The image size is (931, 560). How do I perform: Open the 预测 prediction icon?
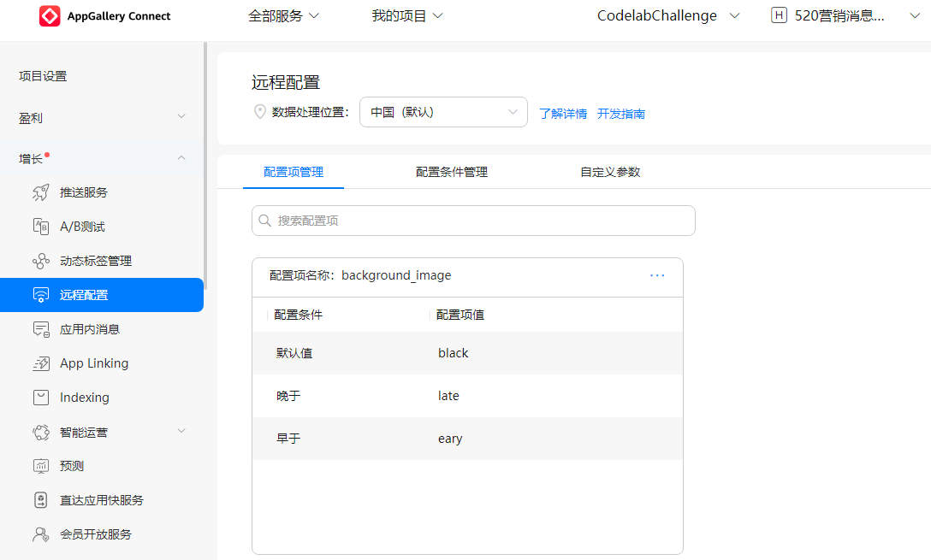pos(41,466)
